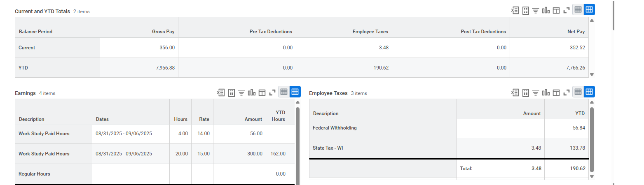The width and height of the screenshot is (644, 185).
Task: Switch Earnings table to compact grid view
Action: click(284, 92)
